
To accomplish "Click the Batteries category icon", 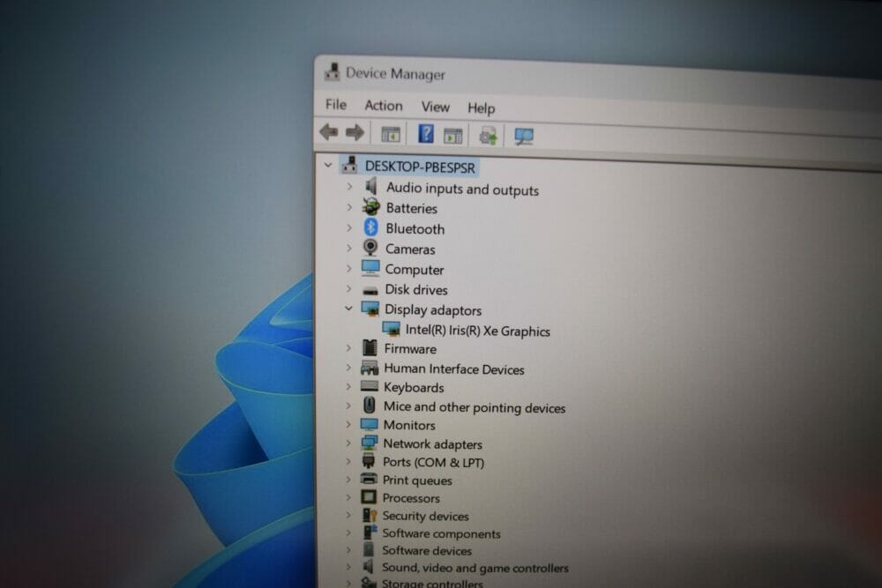I will tap(370, 207).
